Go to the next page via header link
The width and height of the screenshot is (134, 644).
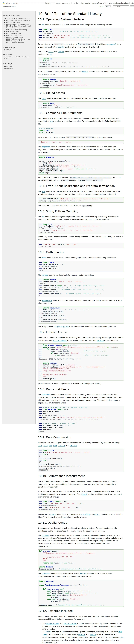tap(119, 3)
